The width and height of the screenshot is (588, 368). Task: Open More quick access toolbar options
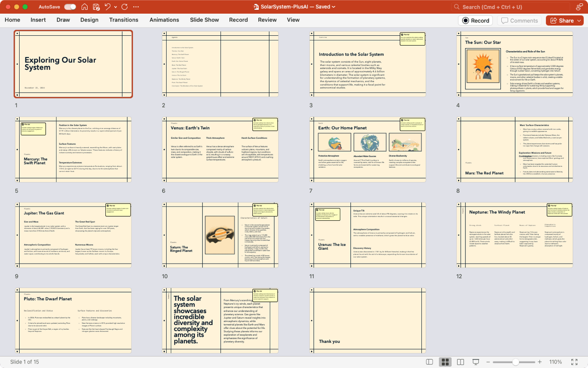coord(136,7)
